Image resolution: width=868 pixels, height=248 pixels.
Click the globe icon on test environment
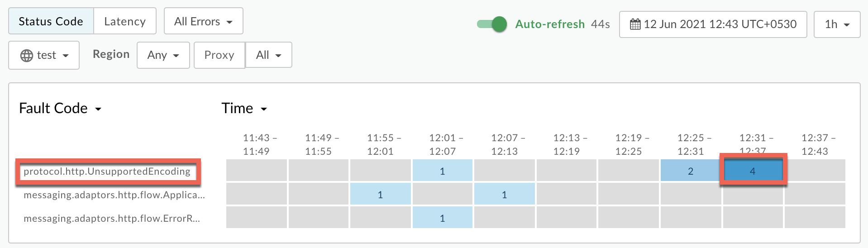pos(27,55)
